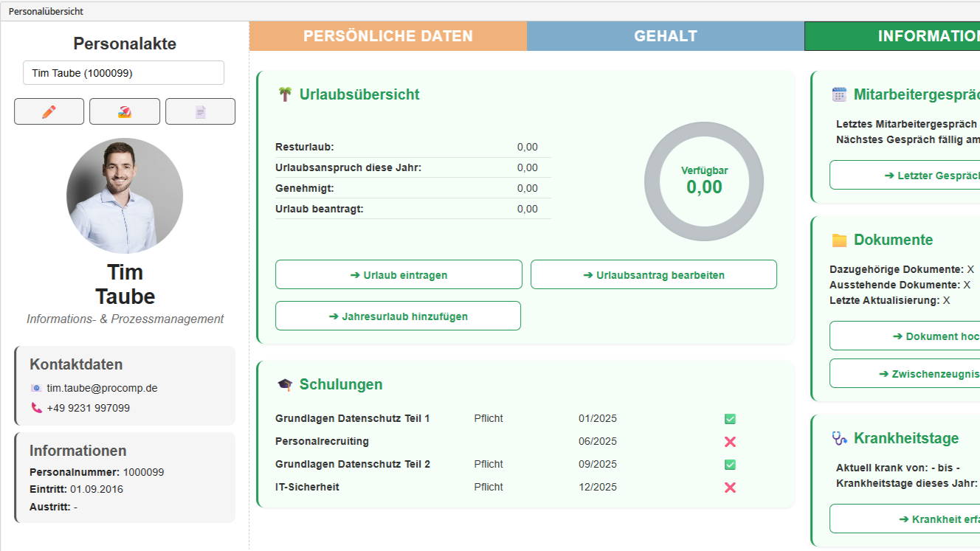Click Tim Taube's profile photo
The height and width of the screenshot is (551, 980).
click(125, 196)
